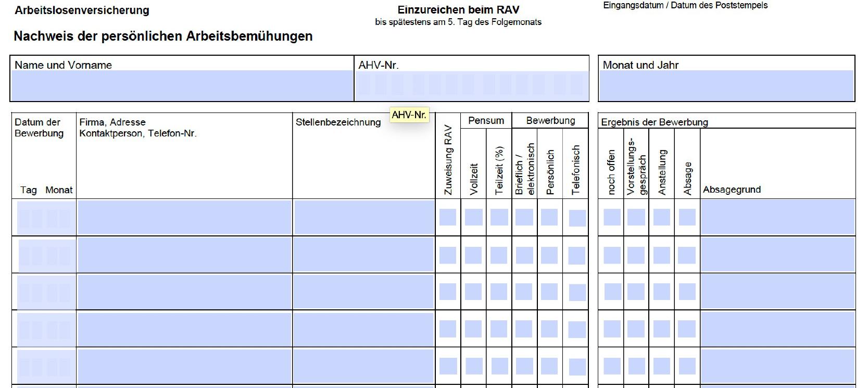Click the Pensum column group header
This screenshot has width=868, height=388.
point(486,120)
